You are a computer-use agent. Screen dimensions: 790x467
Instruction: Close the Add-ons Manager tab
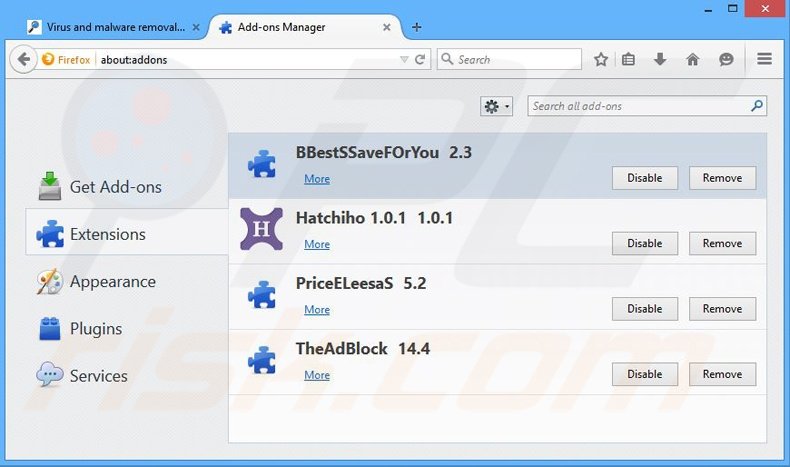386,27
